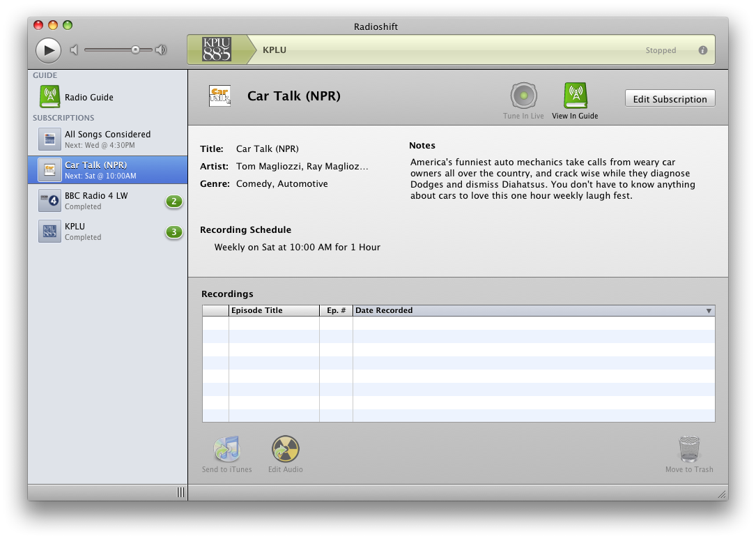
Task: Click the Edit Subscription button
Action: (670, 99)
